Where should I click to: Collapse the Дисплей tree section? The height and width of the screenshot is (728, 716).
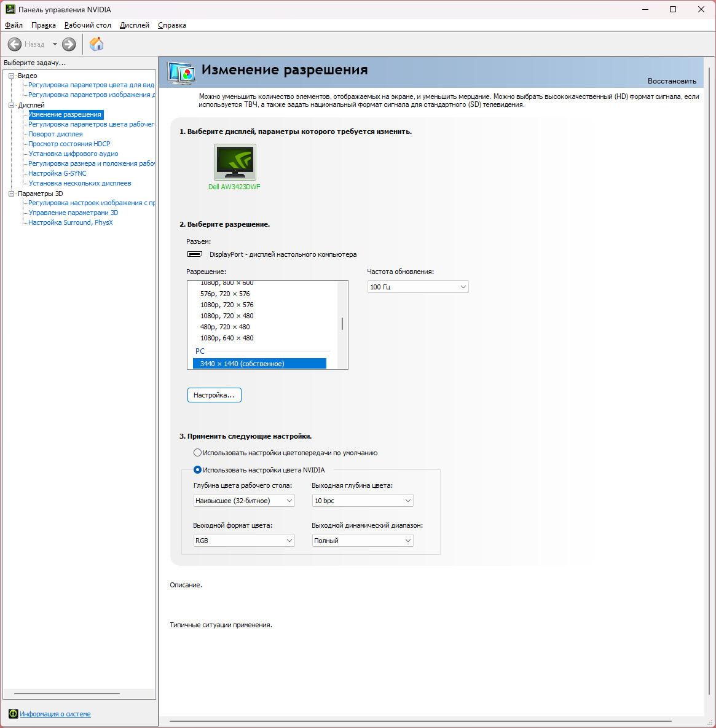pyautogui.click(x=11, y=105)
